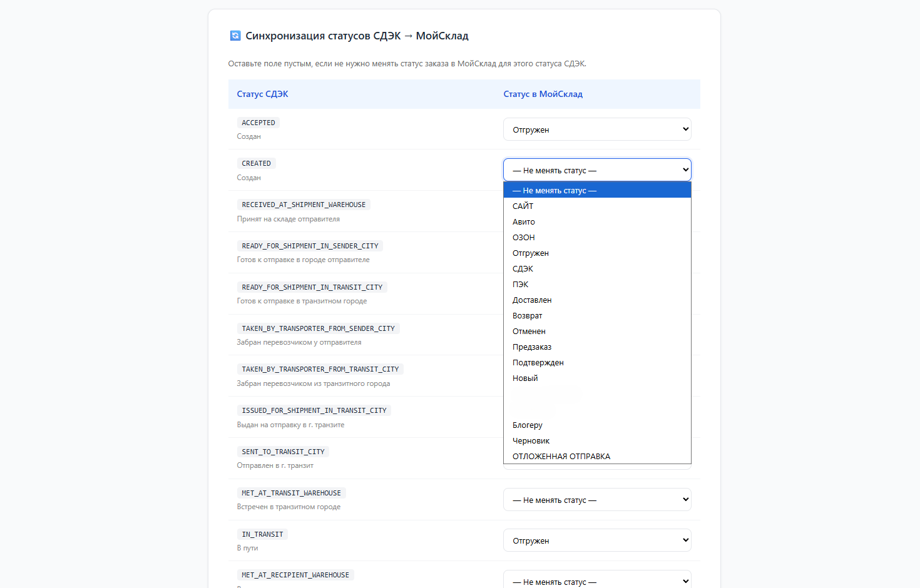Viewport: 920px width, 588px height.
Task: Click "Выдан на отправку в г. транзите"
Action: coord(291,425)
